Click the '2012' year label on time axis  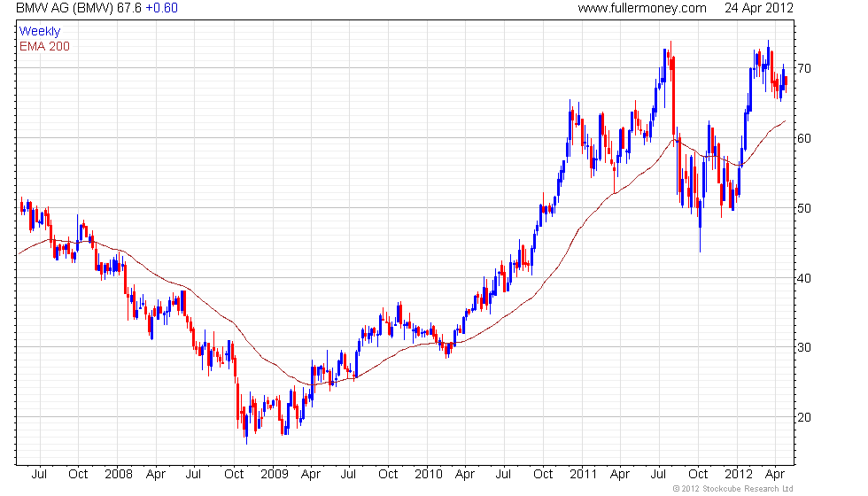pos(739,475)
